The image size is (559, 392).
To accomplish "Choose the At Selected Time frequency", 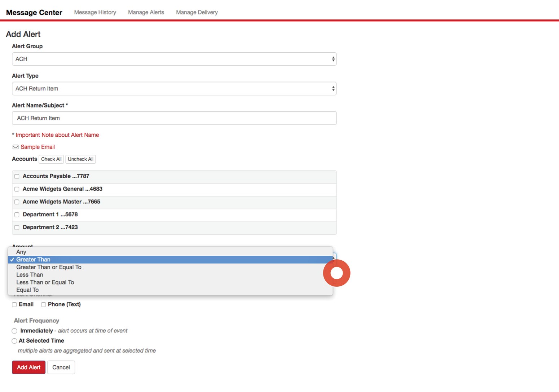I will [14, 341].
